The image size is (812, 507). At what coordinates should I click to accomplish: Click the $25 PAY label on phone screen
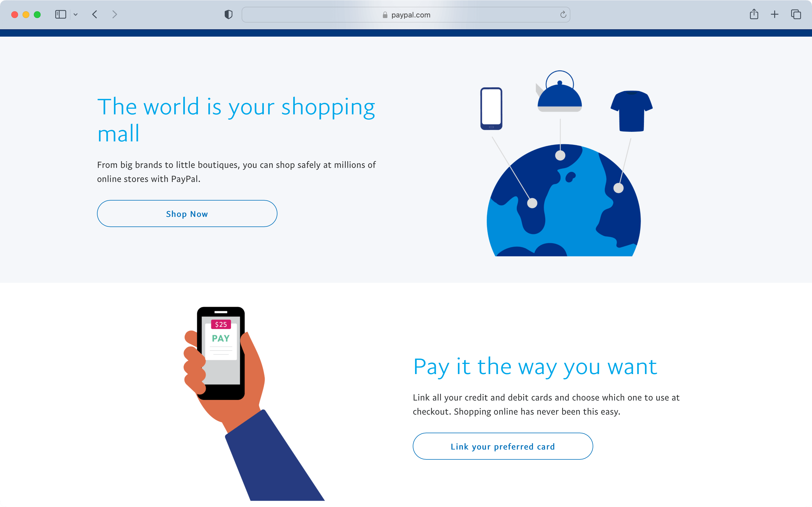[222, 332]
